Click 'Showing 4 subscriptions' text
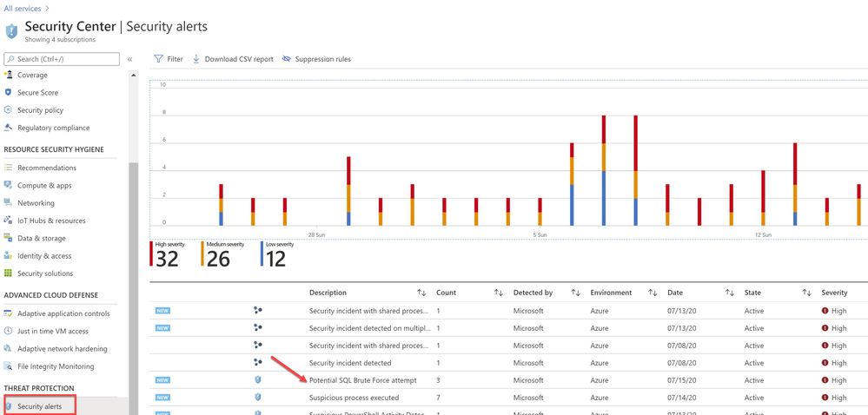The height and width of the screenshot is (415, 868). click(60, 40)
